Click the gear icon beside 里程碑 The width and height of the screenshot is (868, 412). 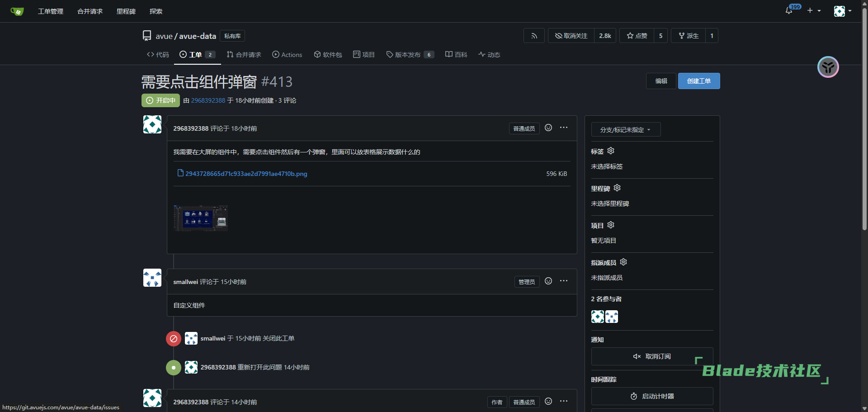617,188
